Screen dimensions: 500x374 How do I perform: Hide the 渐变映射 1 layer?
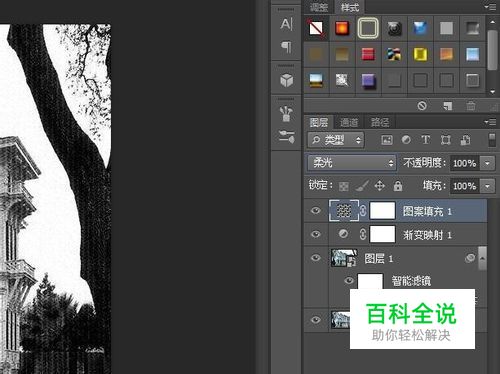coord(316,234)
